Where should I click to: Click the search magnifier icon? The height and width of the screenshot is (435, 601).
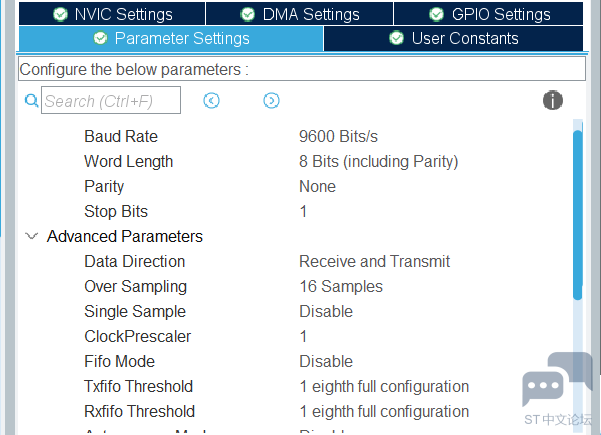[x=31, y=100]
